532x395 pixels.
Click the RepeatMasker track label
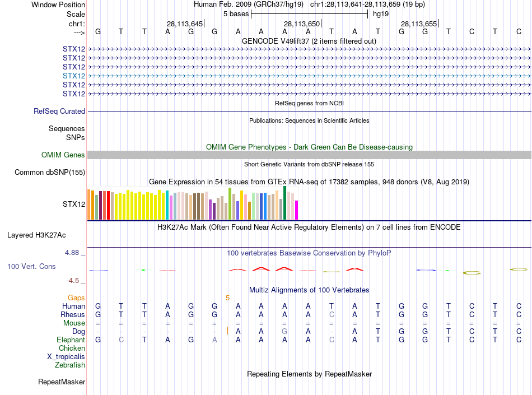(62, 382)
